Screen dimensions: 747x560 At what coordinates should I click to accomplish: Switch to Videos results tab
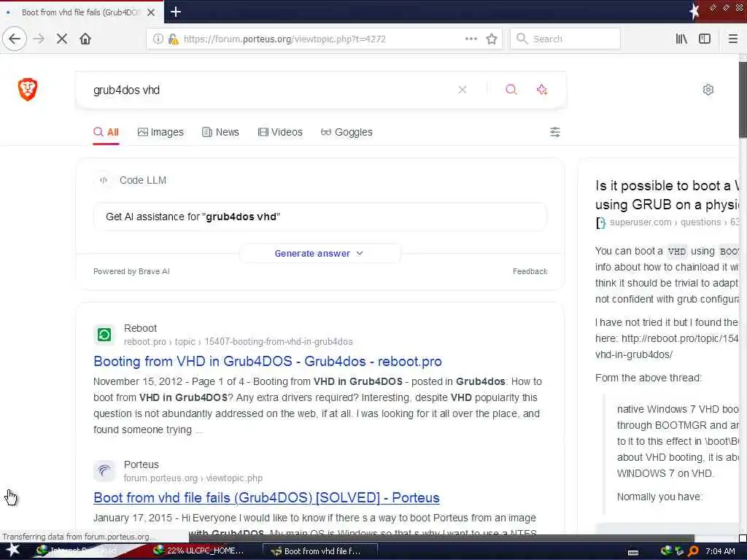(x=280, y=132)
